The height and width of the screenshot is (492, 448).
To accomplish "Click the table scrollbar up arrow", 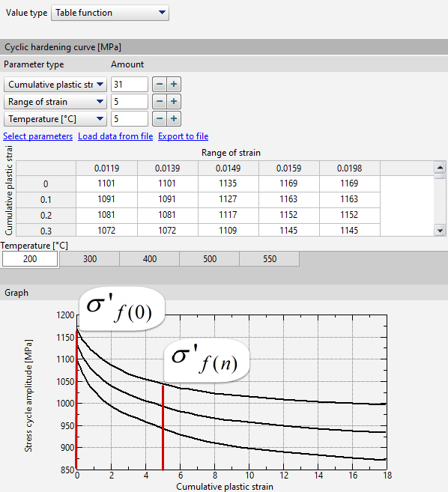I will point(440,168).
